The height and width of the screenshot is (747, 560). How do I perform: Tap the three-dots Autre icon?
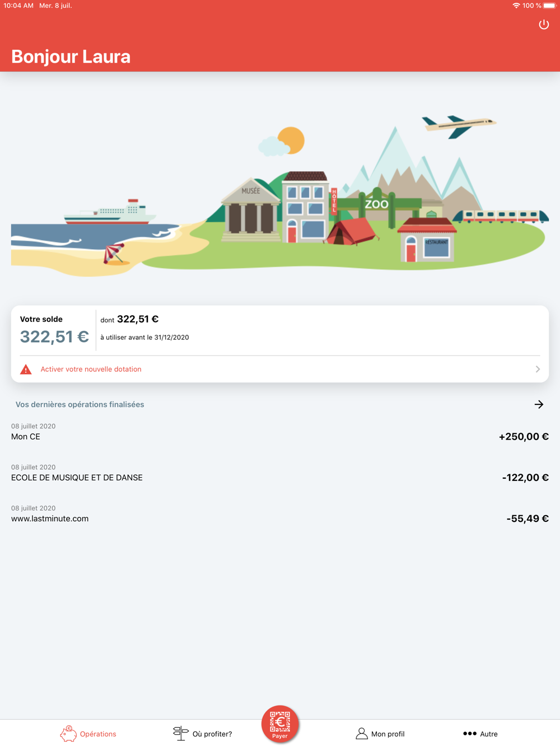click(470, 734)
